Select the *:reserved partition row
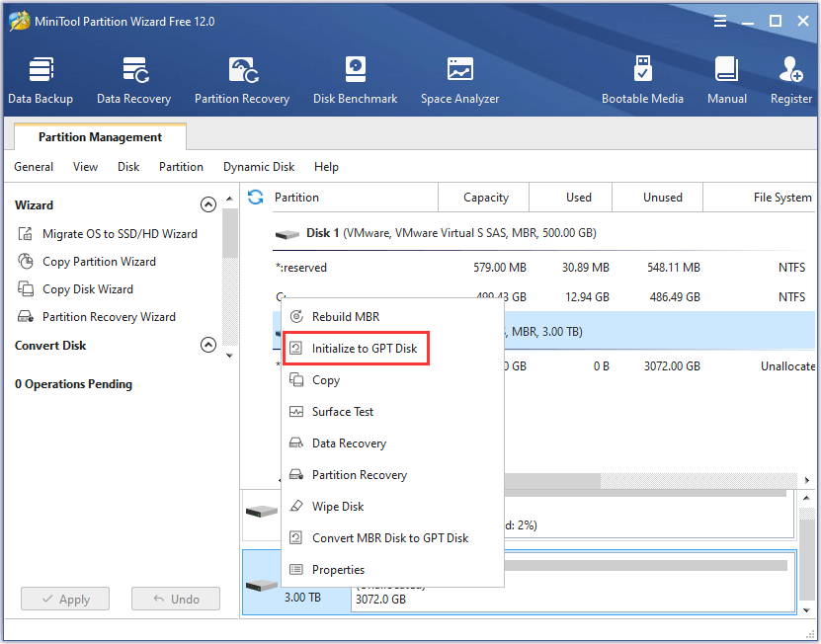This screenshot has width=821, height=644. pos(544,268)
